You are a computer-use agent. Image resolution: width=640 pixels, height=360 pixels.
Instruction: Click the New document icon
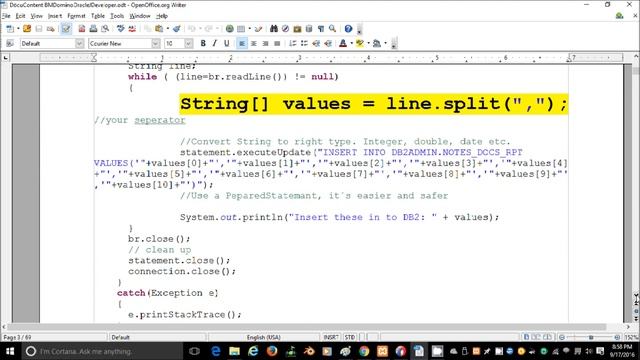(x=10, y=29)
